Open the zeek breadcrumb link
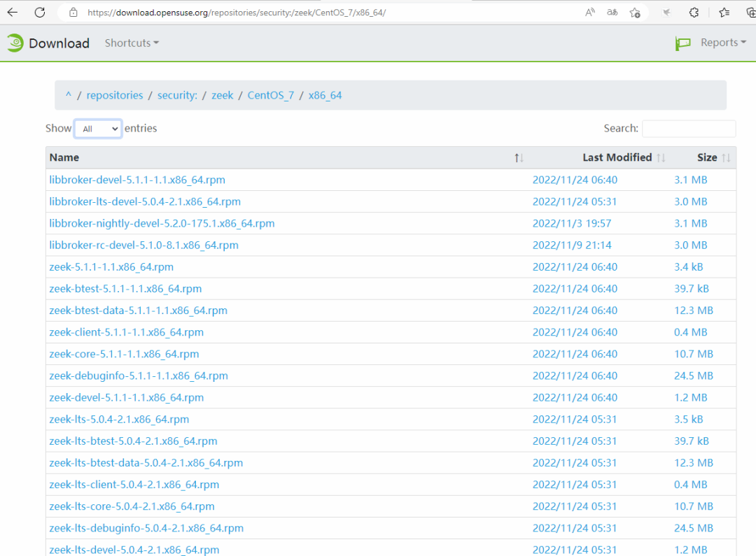756x556 pixels. pyautogui.click(x=223, y=95)
